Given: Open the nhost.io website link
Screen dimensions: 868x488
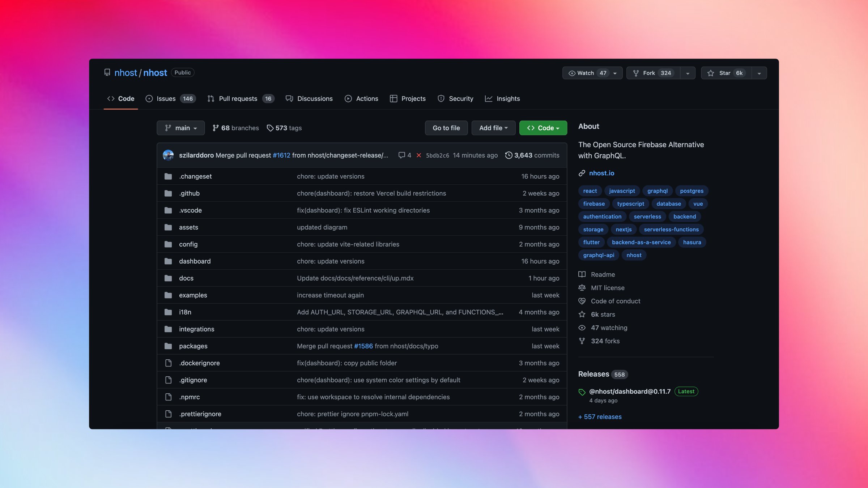Looking at the screenshot, I should pyautogui.click(x=601, y=173).
